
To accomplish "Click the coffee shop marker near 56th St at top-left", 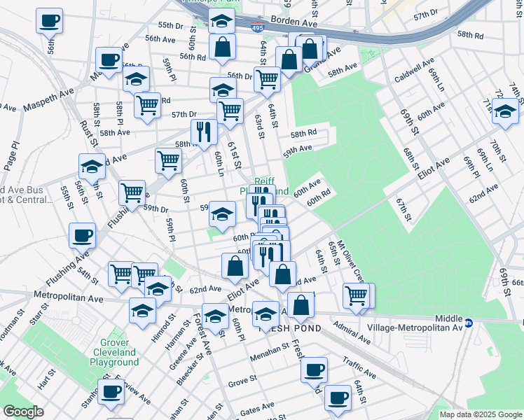I will 49,21.
